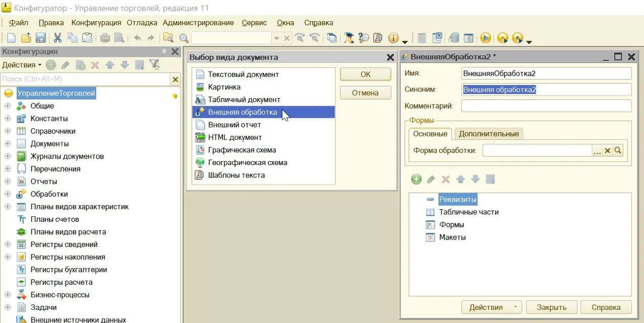This screenshot has height=323, width=644.
Task: Click the pencil edit icon above the Реквизиты tree
Action: (431, 179)
